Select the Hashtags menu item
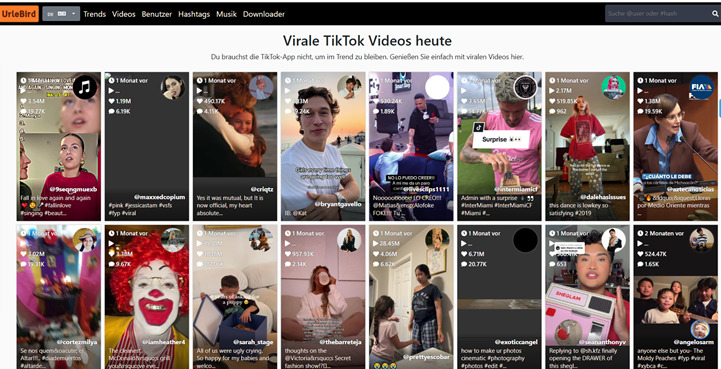This screenshot has height=369, width=721. coord(195,14)
